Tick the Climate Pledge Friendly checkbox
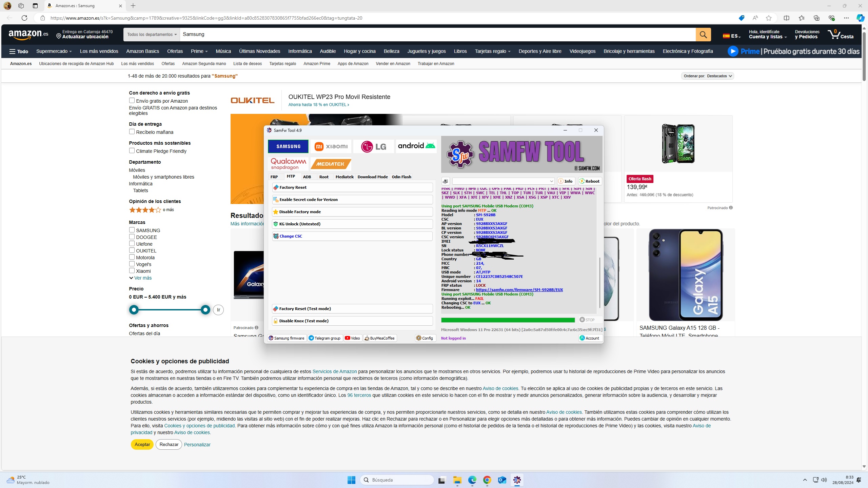 (x=132, y=151)
